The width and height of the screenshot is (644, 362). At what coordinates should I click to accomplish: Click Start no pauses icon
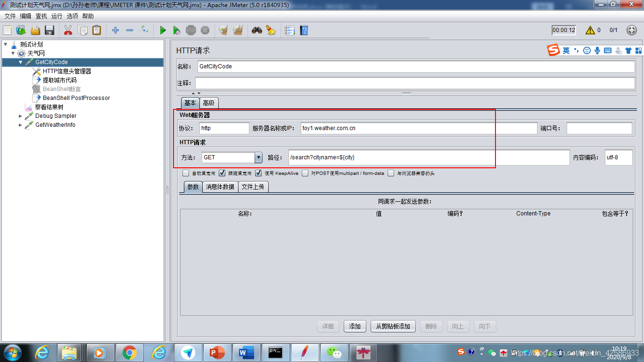pyautogui.click(x=176, y=30)
